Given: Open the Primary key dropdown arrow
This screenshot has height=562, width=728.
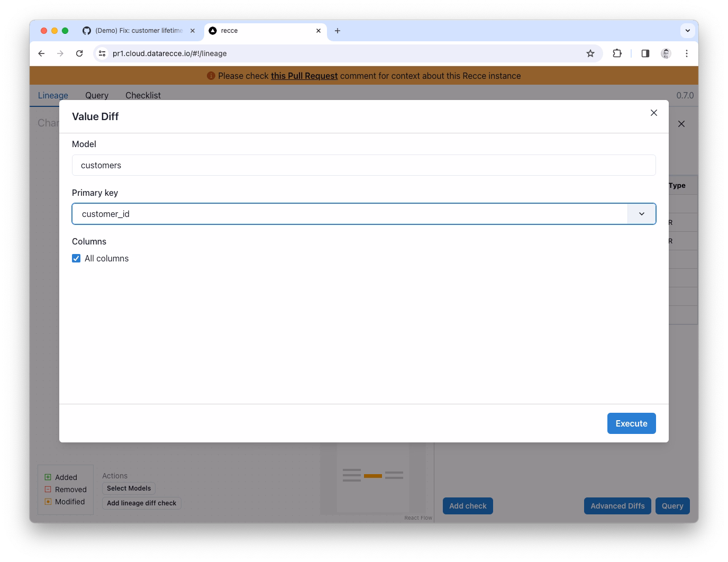Looking at the screenshot, I should (642, 214).
